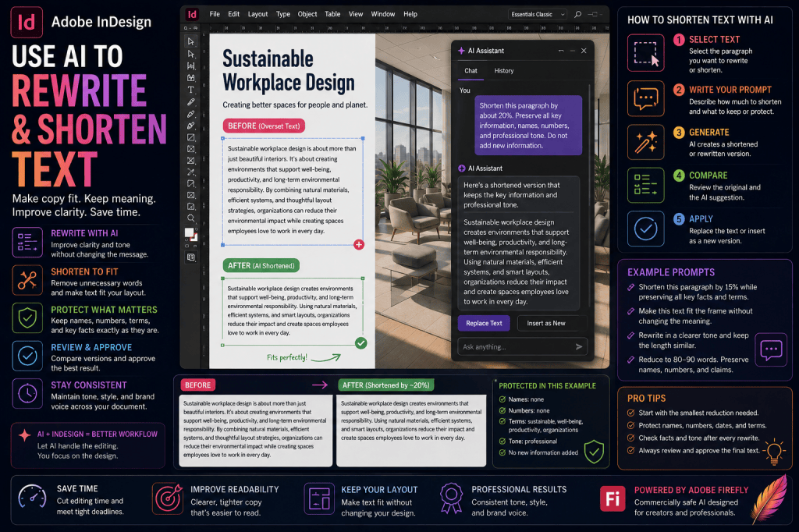Select the Direct Selection tool
Screen dimensions: 799x532
point(191,54)
